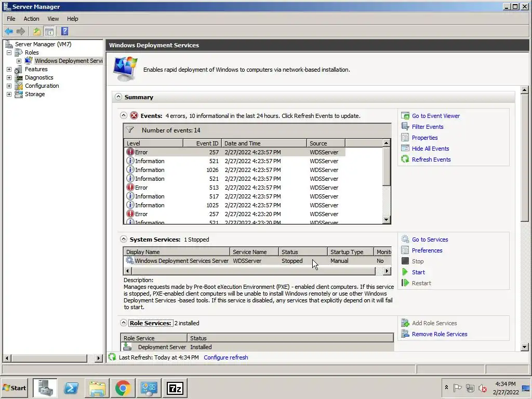Expand the Storage tree node
Screen dimensions: 532x399
[9, 95]
